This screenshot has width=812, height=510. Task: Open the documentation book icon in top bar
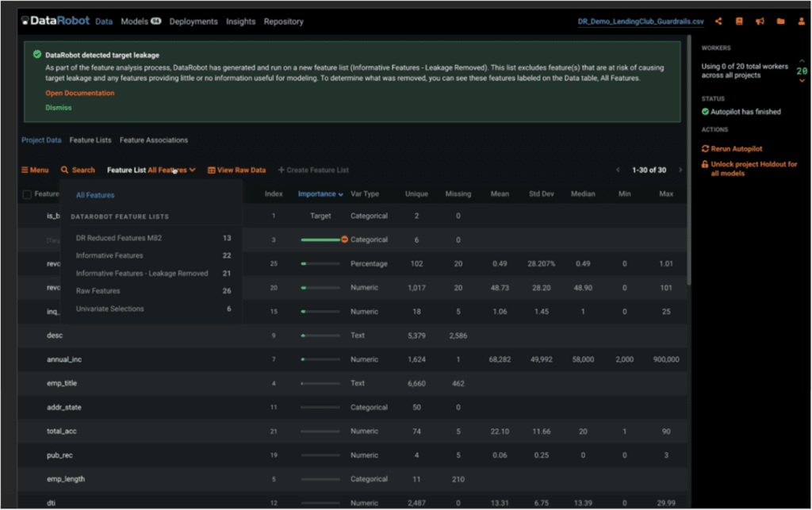[x=739, y=21]
